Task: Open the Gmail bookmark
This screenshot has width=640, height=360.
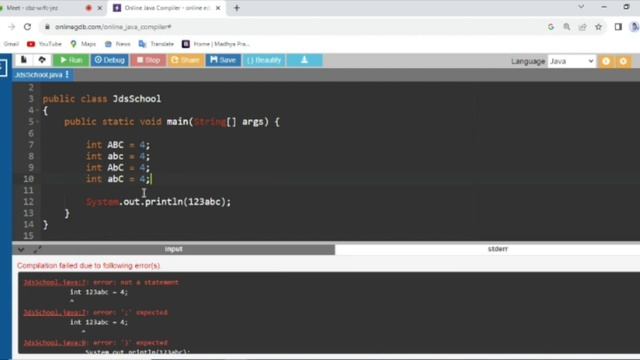Action: 11,44
